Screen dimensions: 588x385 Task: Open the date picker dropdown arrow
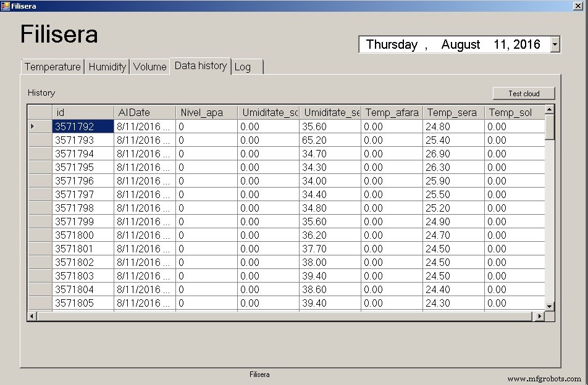coord(555,44)
